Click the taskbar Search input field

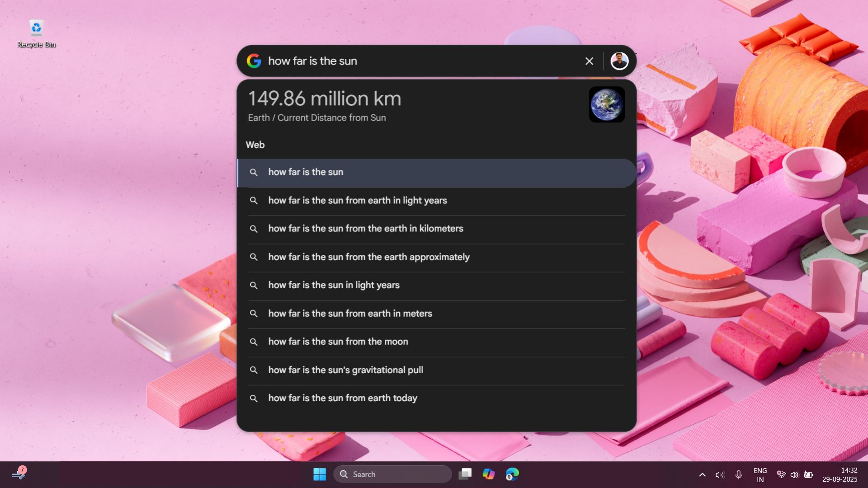(392, 474)
